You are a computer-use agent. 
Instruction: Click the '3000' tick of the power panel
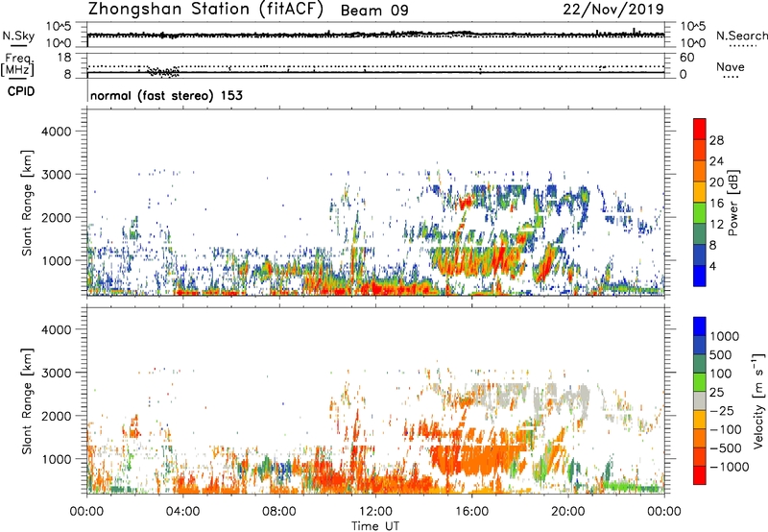[x=56, y=175]
